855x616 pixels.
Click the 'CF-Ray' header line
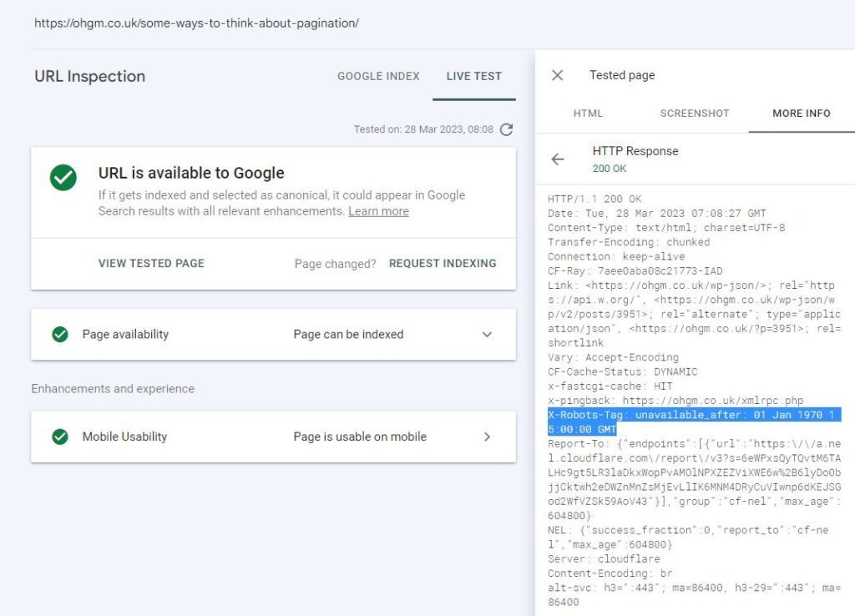[x=635, y=271]
